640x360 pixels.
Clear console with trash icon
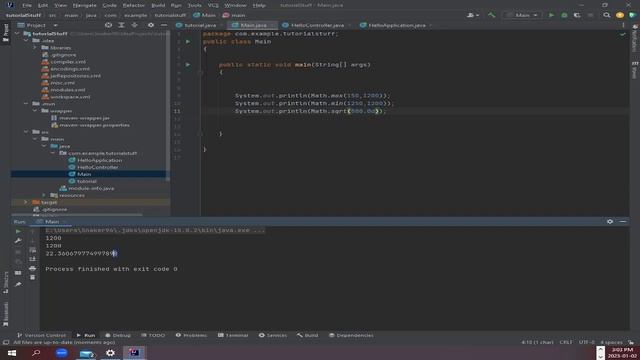click(x=33, y=278)
